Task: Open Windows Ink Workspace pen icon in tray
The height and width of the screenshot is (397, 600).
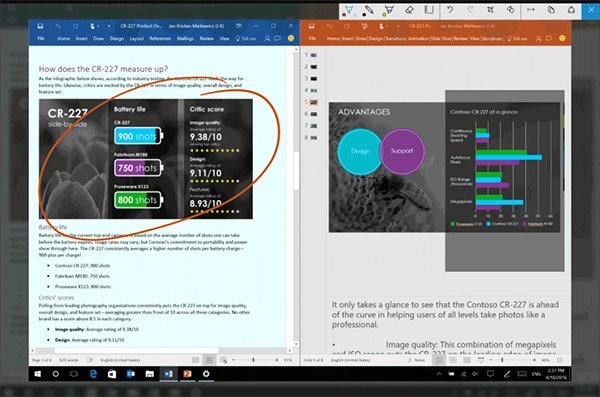Action: tap(507, 374)
